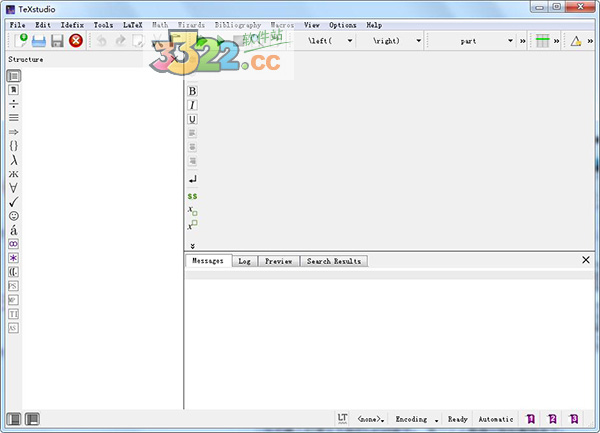Open most used symbols panel with infinity icon
This screenshot has width=600, height=433.
coord(13,244)
